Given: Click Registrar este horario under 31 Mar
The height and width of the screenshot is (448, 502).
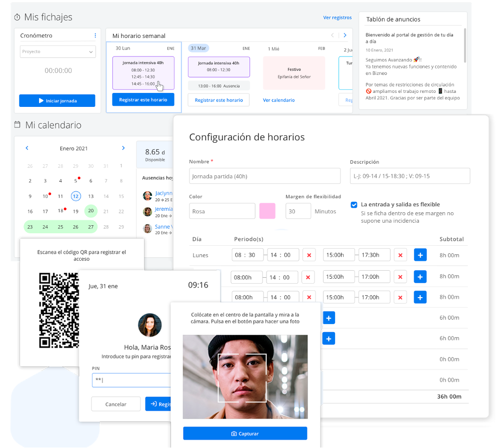Looking at the screenshot, I should click(218, 100).
